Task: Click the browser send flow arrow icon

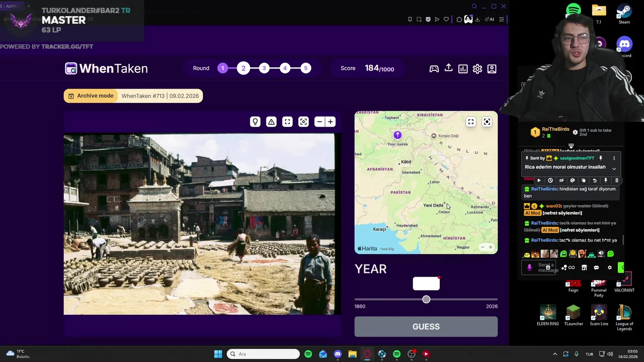Action: pyautogui.click(x=437, y=19)
